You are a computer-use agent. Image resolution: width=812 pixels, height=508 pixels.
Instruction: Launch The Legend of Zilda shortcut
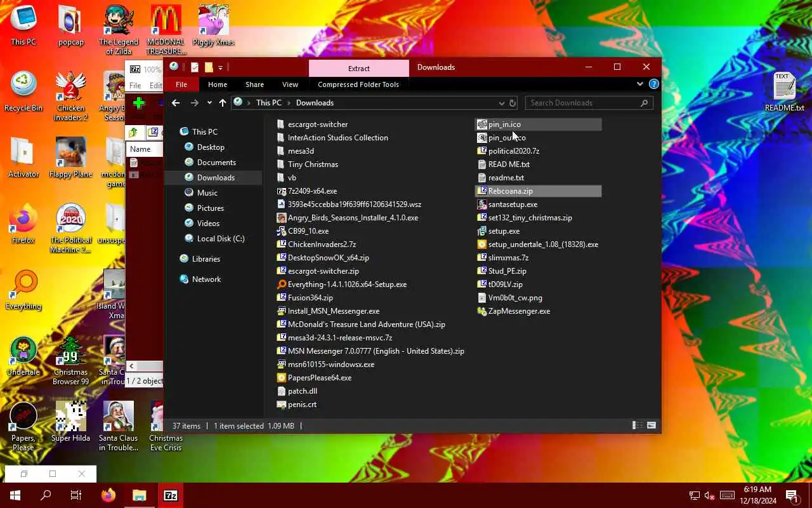[x=119, y=30]
